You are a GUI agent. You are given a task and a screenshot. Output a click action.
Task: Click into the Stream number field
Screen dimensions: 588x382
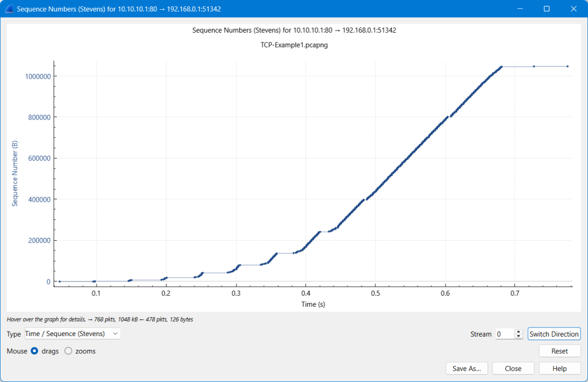pos(504,334)
